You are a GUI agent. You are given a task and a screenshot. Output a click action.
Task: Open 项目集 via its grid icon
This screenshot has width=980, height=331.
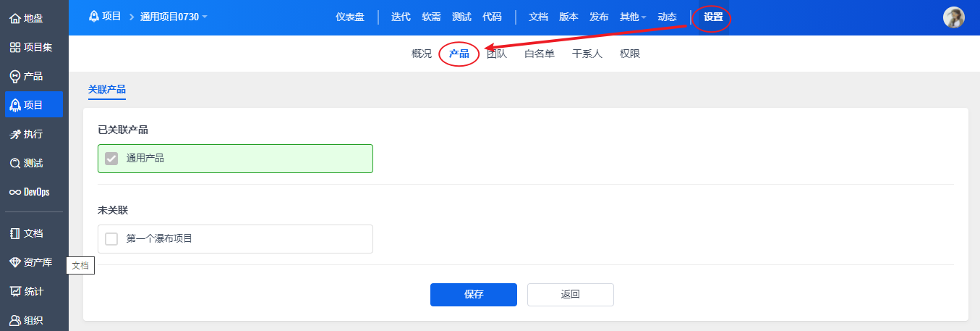[x=14, y=47]
